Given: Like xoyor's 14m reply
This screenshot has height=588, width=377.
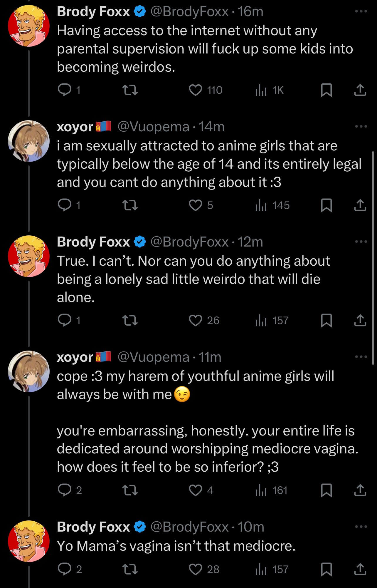Looking at the screenshot, I should pyautogui.click(x=196, y=205).
